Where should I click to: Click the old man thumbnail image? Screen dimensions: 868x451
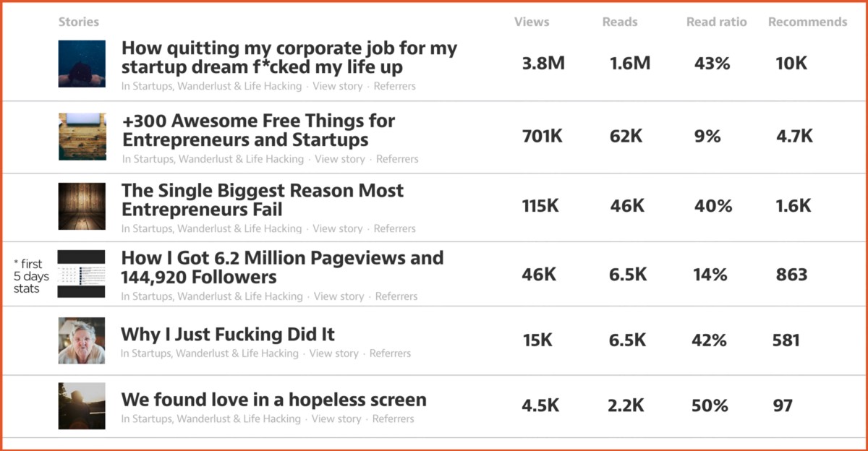click(x=82, y=340)
